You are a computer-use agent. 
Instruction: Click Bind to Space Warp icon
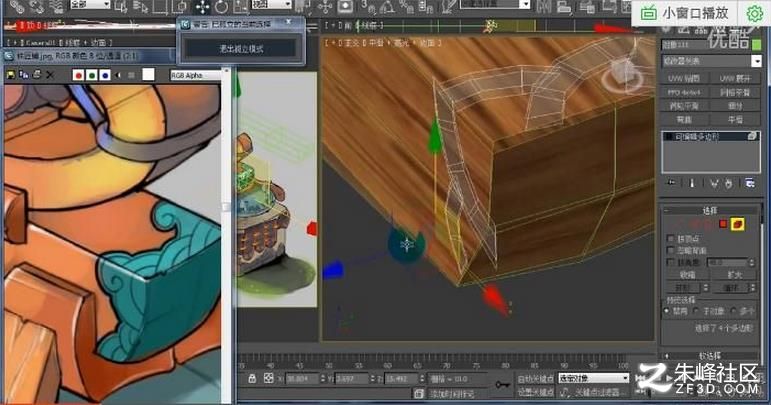(x=55, y=6)
